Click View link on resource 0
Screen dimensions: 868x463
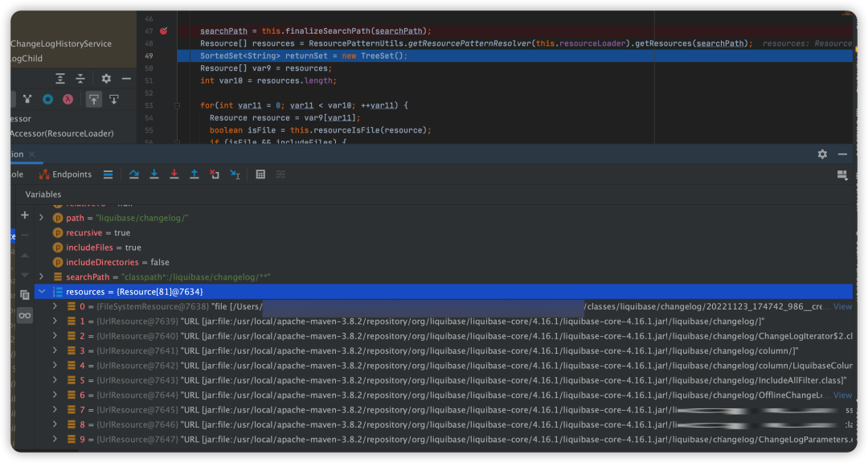coord(842,307)
